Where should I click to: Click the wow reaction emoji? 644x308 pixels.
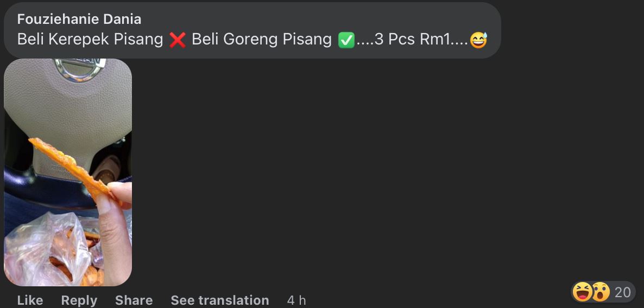tap(600, 292)
